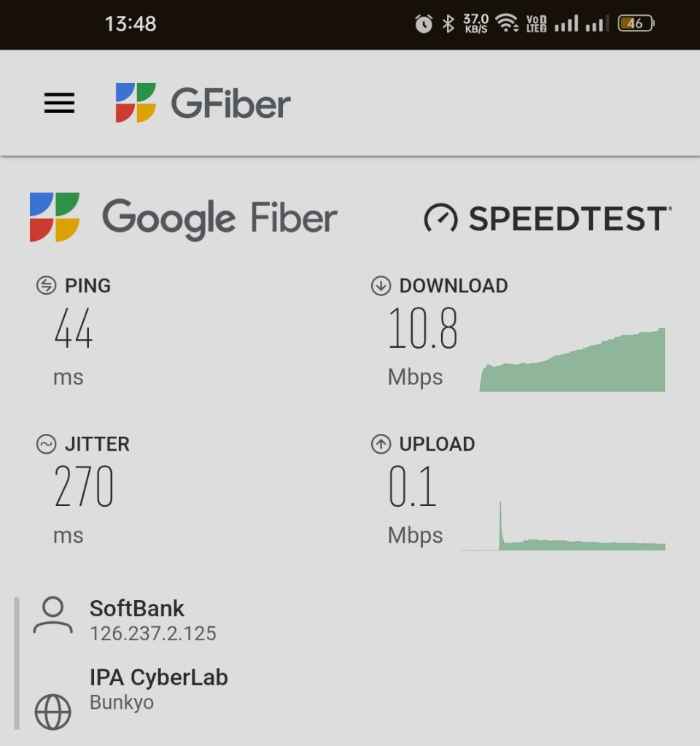Tap the Wi-Fi status bar icon
This screenshot has height=746, width=700.
pos(507,23)
